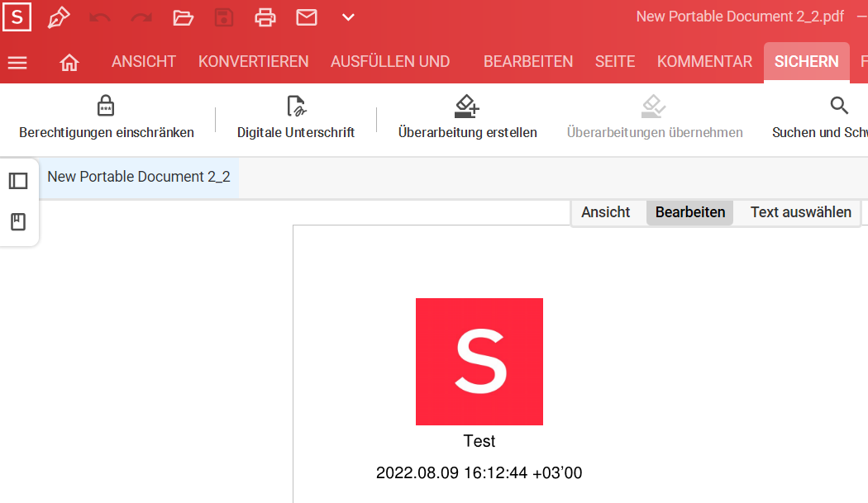The image size is (868, 503).
Task: Print the document using printer icon
Action: [265, 17]
